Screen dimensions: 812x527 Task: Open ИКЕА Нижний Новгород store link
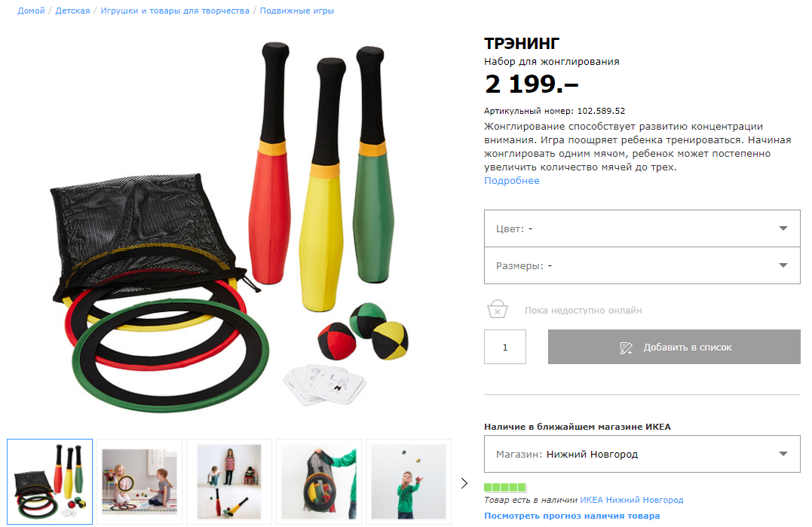(x=631, y=500)
